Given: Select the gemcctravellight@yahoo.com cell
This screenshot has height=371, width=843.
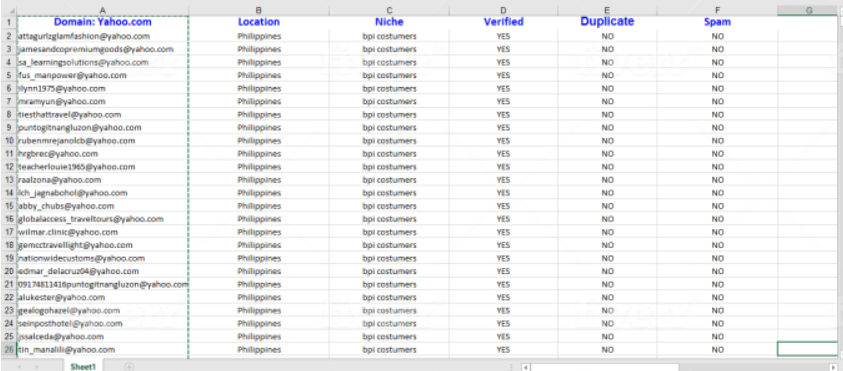Looking at the screenshot, I should click(103, 245).
